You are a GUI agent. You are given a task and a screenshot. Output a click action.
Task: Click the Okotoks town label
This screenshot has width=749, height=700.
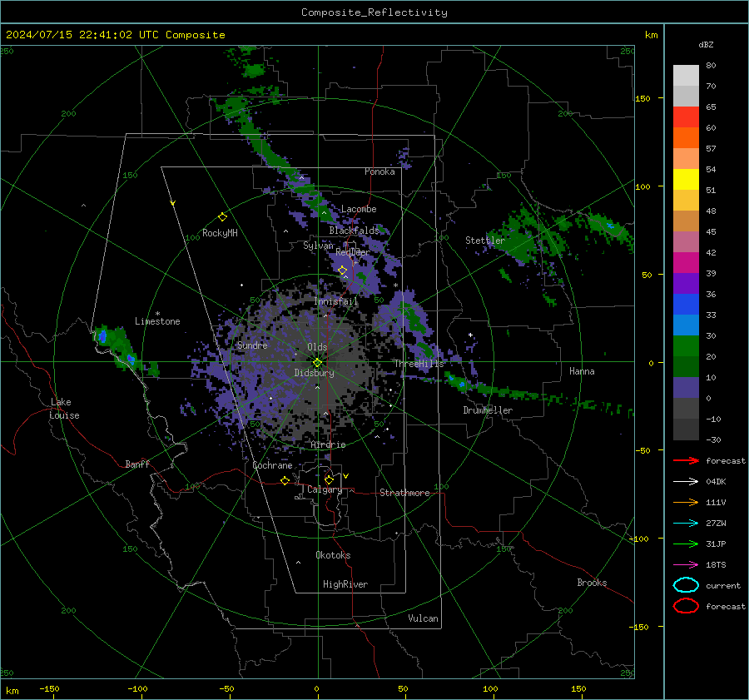333,555
